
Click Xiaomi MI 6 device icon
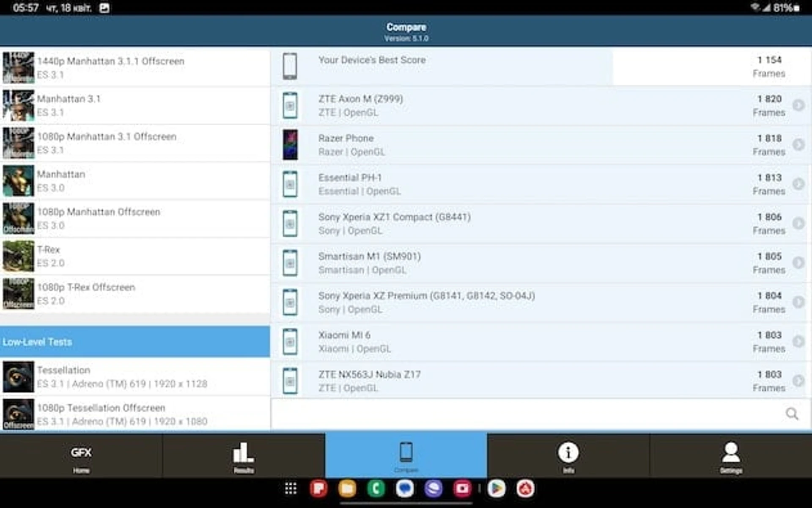[x=290, y=342]
